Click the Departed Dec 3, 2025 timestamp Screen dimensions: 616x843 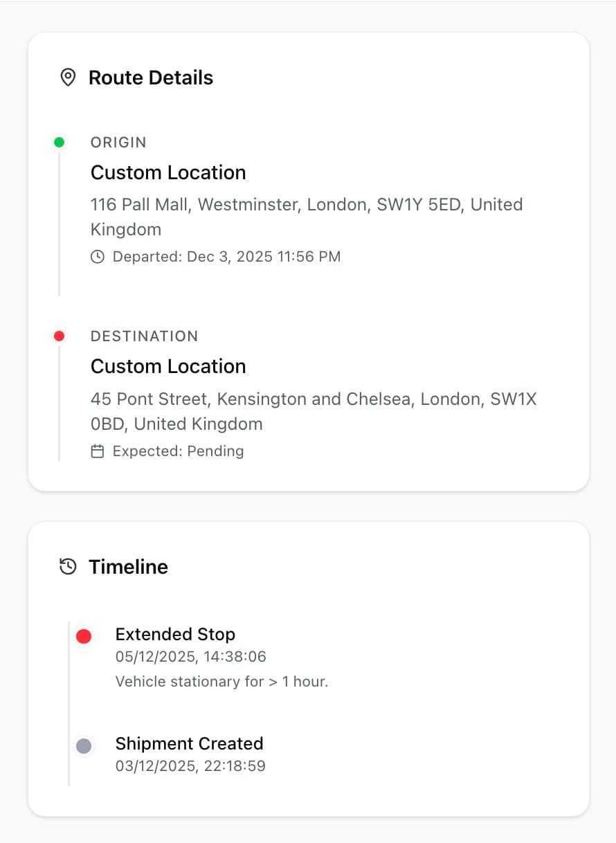pyautogui.click(x=226, y=257)
